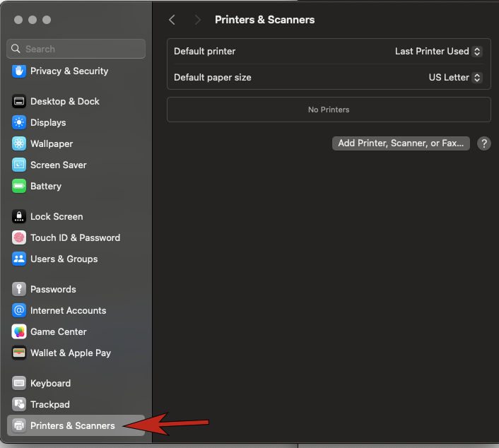This screenshot has width=499, height=448.
Task: Select the Touch ID & Password label
Action: [75, 237]
